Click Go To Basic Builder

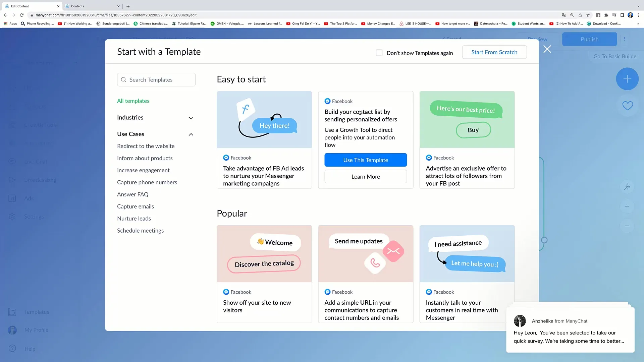click(616, 56)
